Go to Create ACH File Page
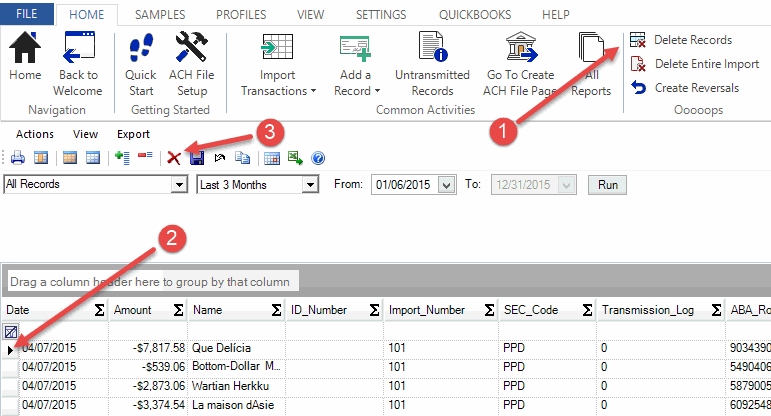Screen dimensions: 771x416 tap(521, 63)
